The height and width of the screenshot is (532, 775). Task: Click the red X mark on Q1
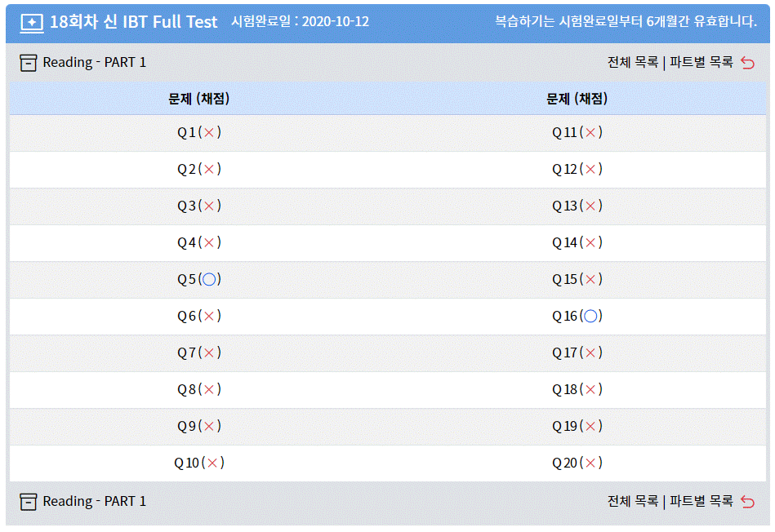(209, 132)
